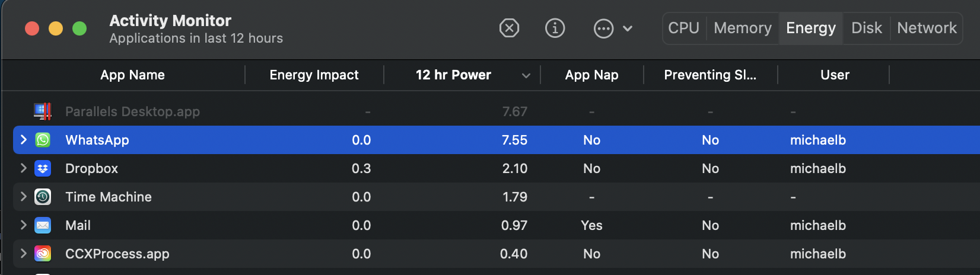The height and width of the screenshot is (275, 980).
Task: Sort by the 12 hr Power column
Action: click(453, 75)
